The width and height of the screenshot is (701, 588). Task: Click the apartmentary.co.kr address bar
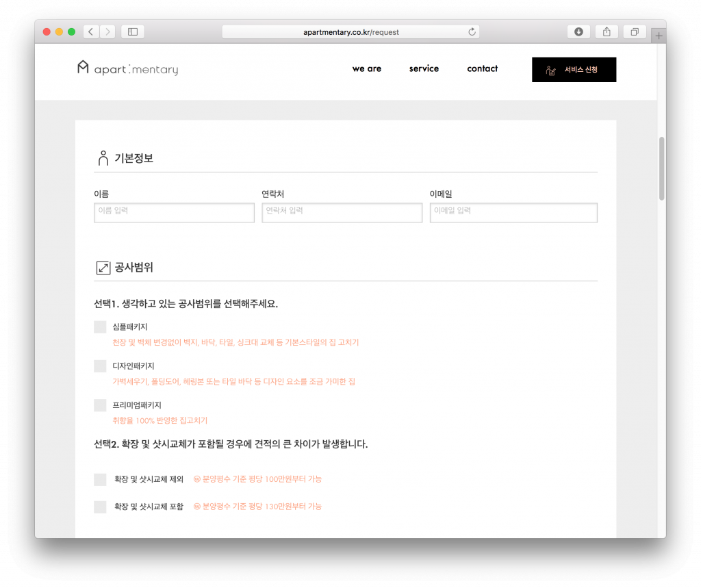pos(351,31)
